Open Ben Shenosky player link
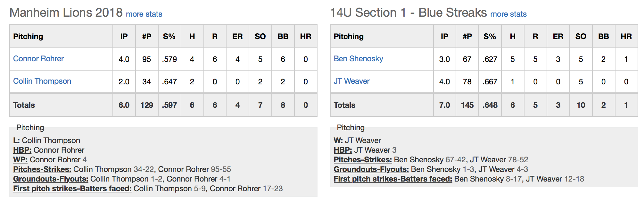644x204 pixels. (x=358, y=59)
